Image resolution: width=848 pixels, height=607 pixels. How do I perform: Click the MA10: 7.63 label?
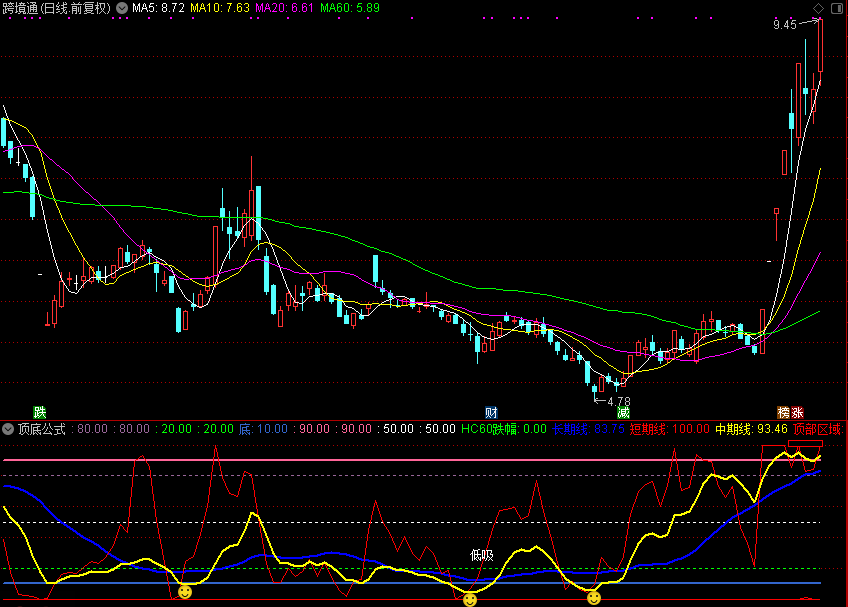coord(220,8)
